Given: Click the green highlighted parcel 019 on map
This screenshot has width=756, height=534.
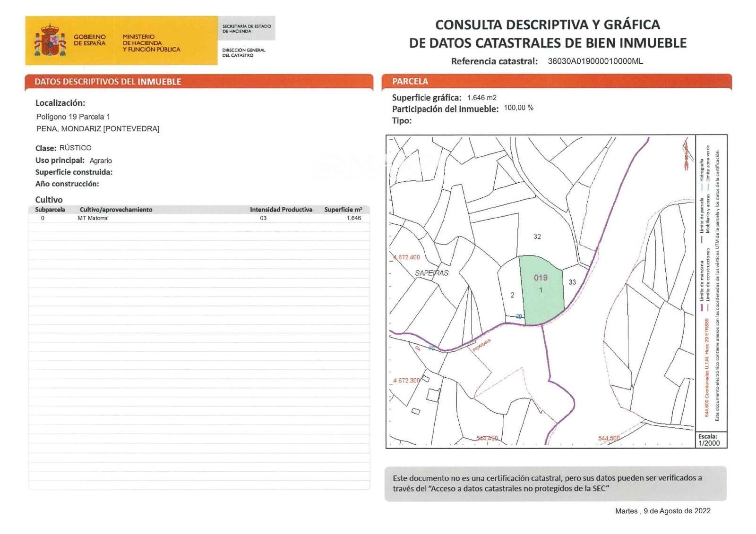Looking at the screenshot, I should coord(542,290).
